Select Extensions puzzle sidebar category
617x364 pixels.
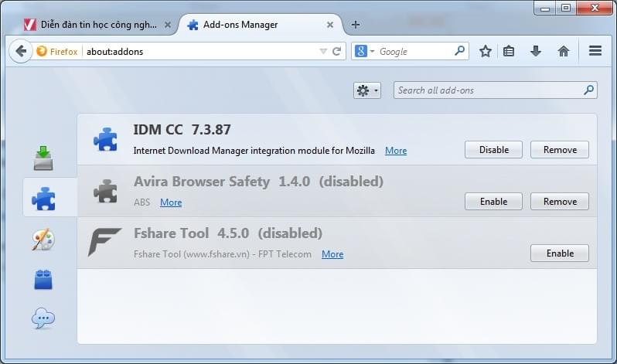[43, 199]
